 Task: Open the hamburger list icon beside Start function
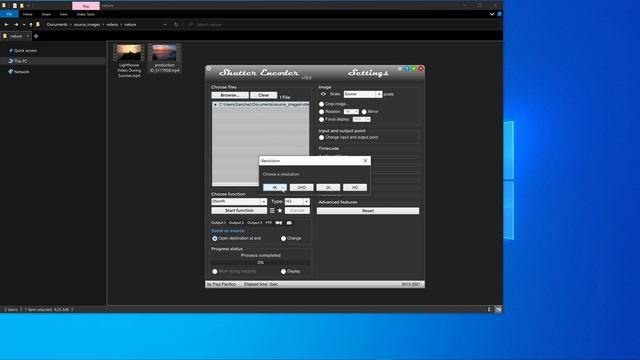(272, 211)
